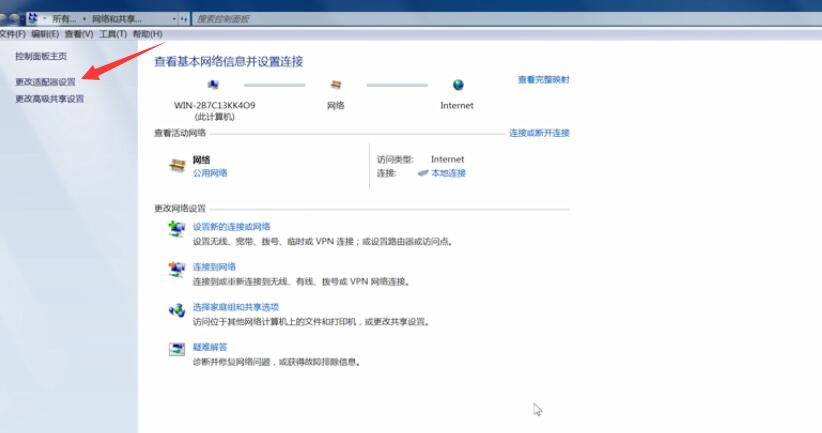Click the bold 网络 active network name
Screen dimensions: 822x433
(201, 160)
